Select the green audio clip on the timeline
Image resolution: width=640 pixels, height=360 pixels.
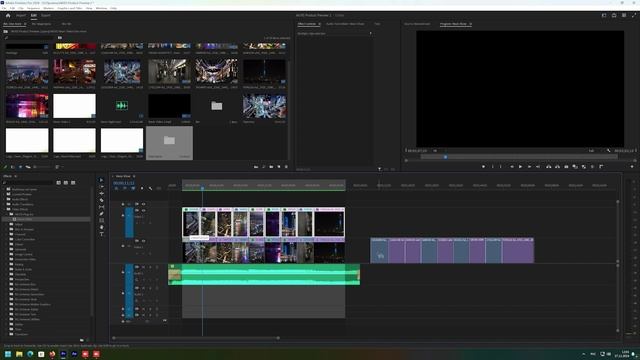coord(264,274)
